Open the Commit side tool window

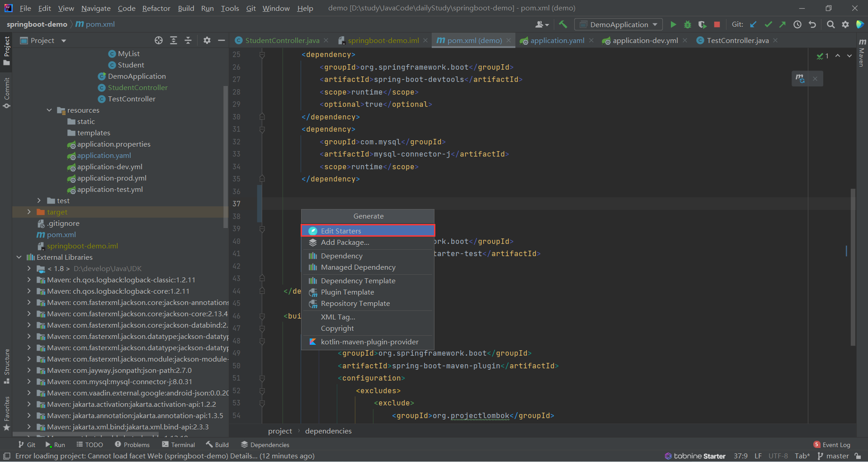pos(7,93)
